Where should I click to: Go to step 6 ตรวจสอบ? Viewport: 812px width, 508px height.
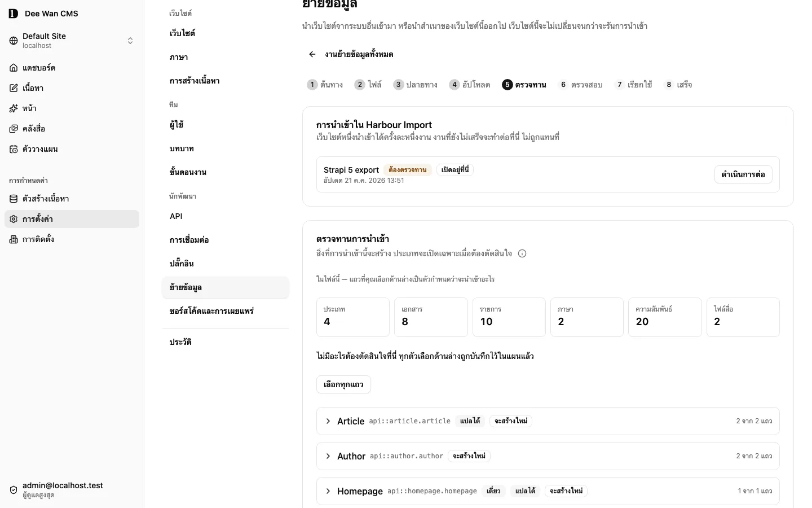[x=580, y=85]
